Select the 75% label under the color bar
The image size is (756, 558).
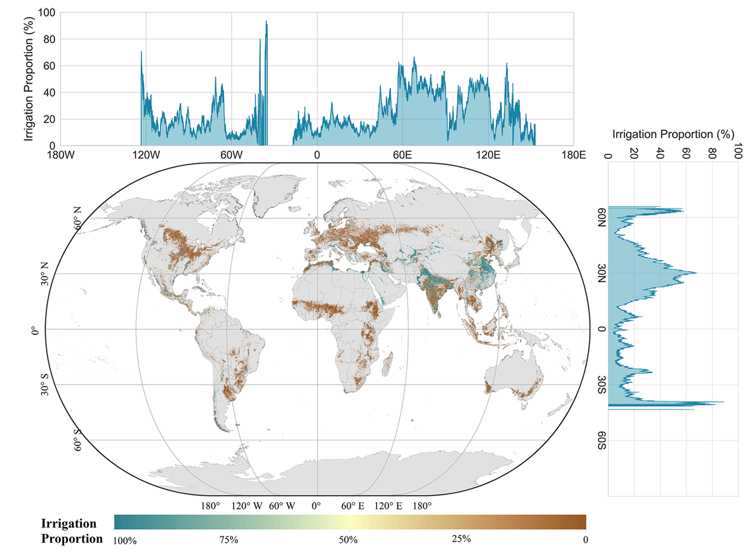coord(229,540)
